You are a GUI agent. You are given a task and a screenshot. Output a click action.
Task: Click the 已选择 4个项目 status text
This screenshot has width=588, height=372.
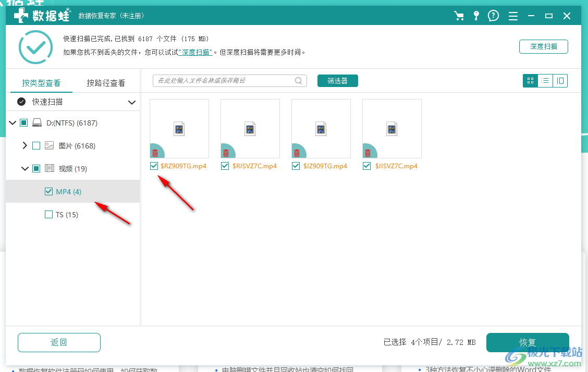(430, 342)
